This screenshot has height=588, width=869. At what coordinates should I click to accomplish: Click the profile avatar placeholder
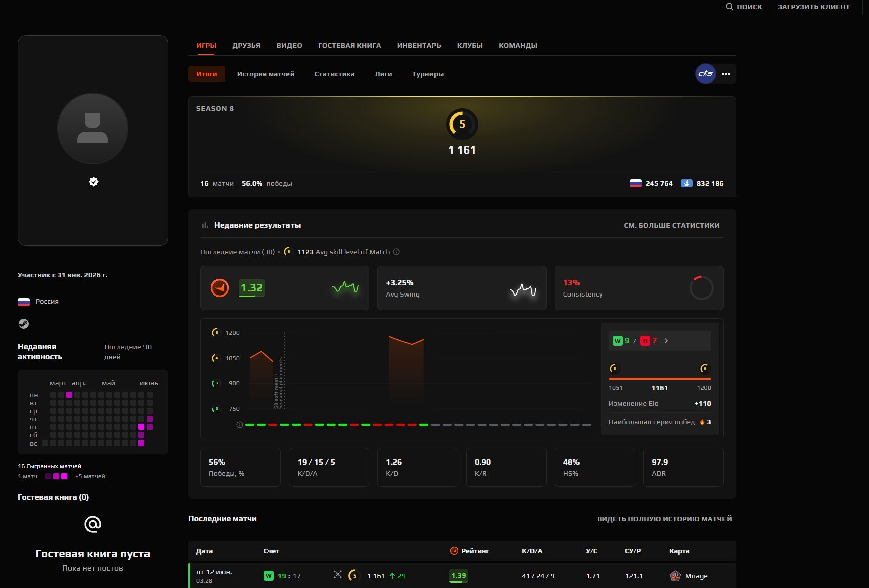[x=93, y=128]
